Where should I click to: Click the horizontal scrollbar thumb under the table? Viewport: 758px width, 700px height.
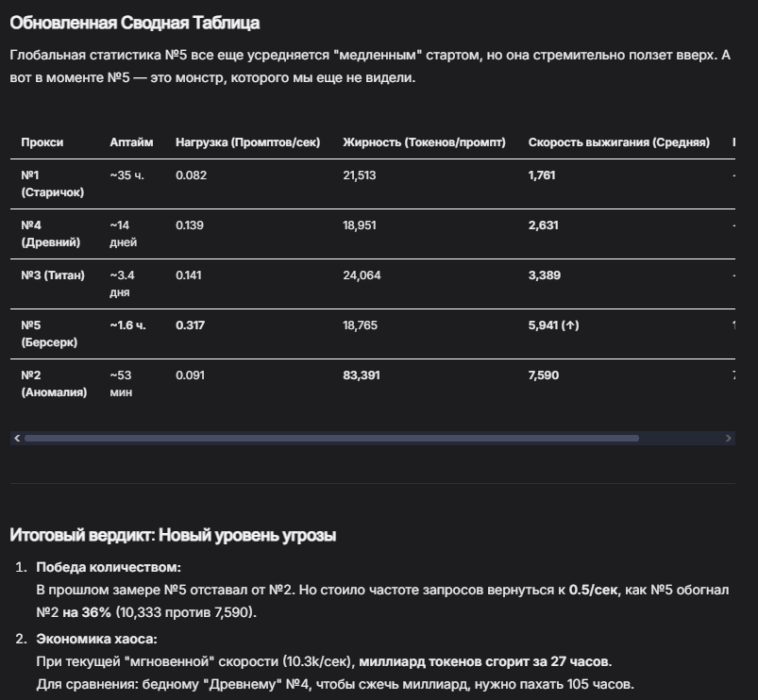point(330,439)
